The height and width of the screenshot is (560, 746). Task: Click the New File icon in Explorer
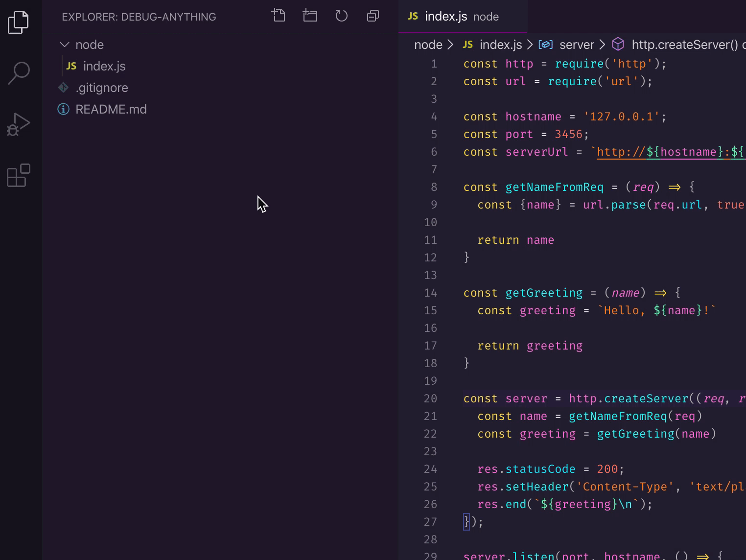(279, 16)
